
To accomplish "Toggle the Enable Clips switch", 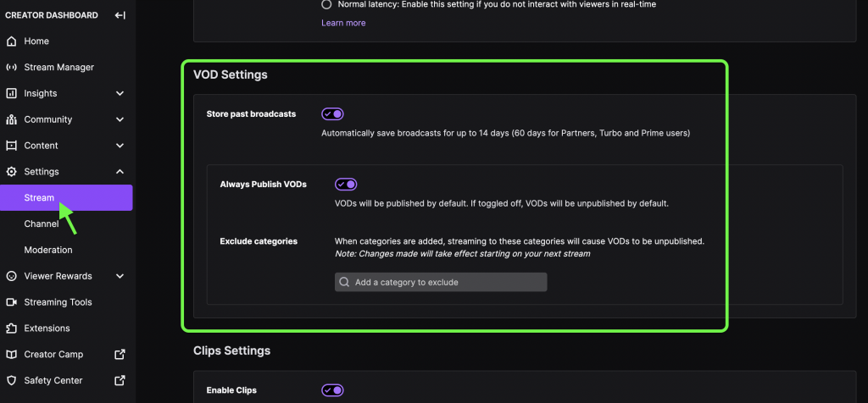I will click(x=332, y=390).
